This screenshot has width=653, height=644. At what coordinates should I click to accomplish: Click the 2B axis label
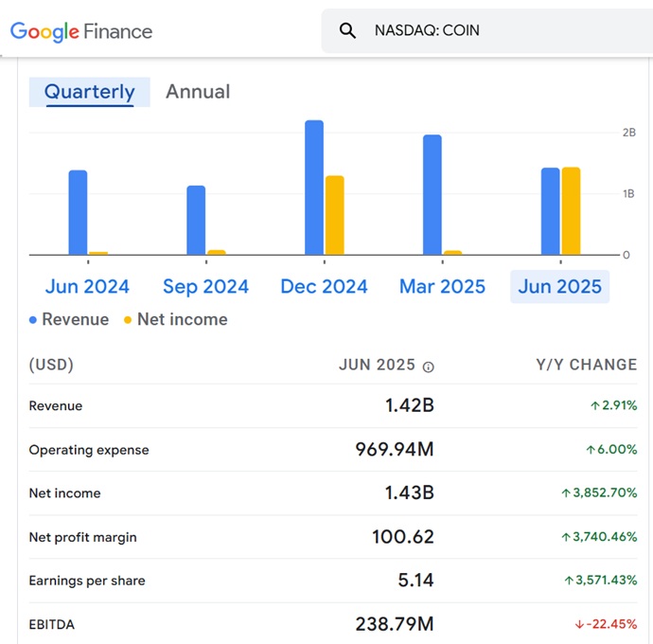(x=628, y=133)
